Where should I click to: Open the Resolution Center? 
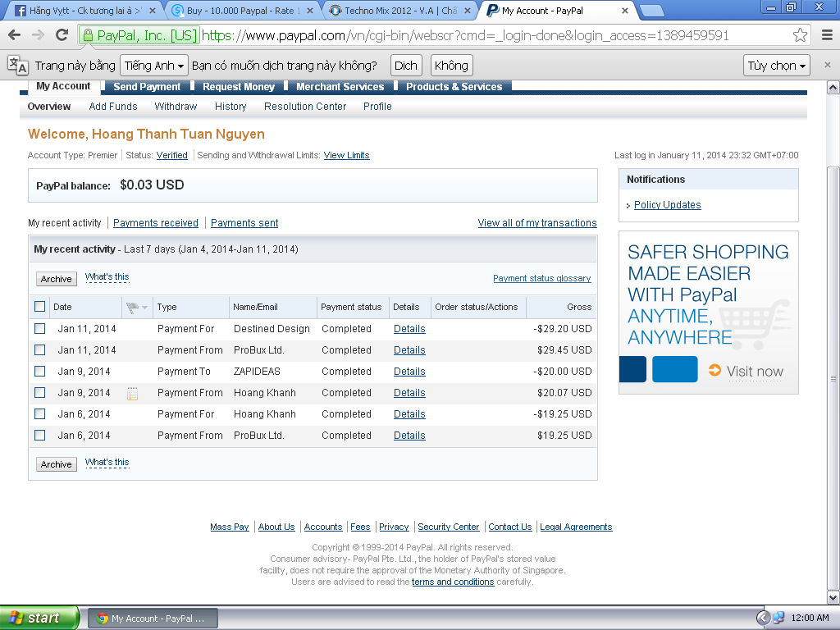tap(305, 107)
